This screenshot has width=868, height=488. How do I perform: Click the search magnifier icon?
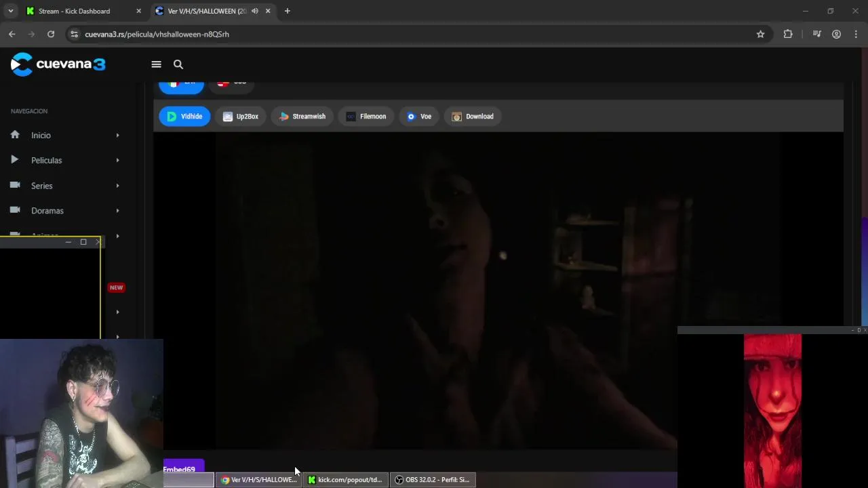coord(178,64)
